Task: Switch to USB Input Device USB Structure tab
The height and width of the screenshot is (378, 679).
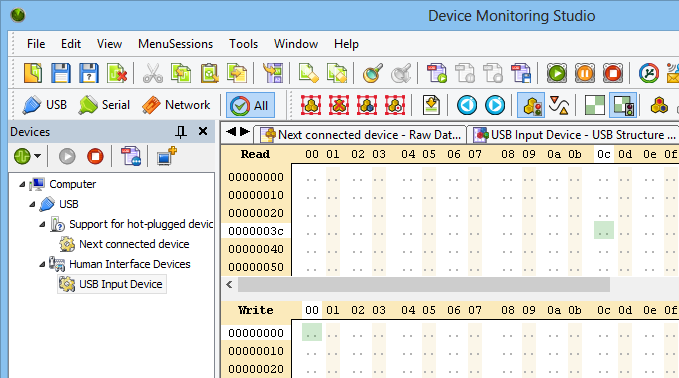Action: point(574,135)
